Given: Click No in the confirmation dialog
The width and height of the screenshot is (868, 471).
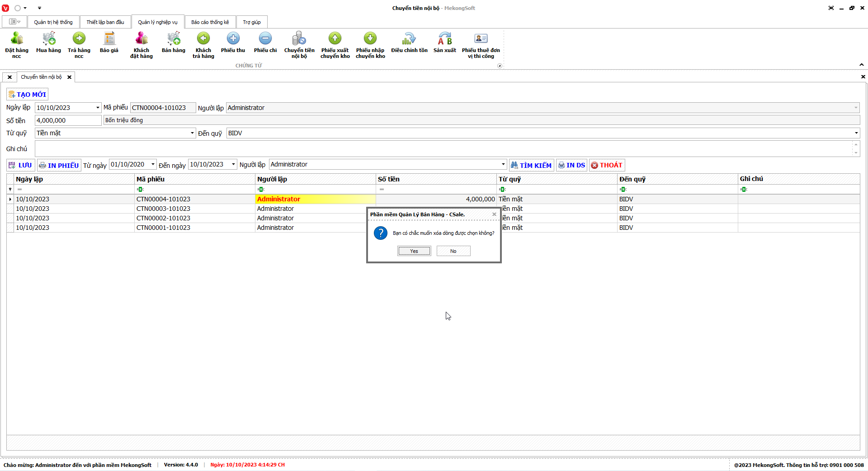Looking at the screenshot, I should 453,251.
